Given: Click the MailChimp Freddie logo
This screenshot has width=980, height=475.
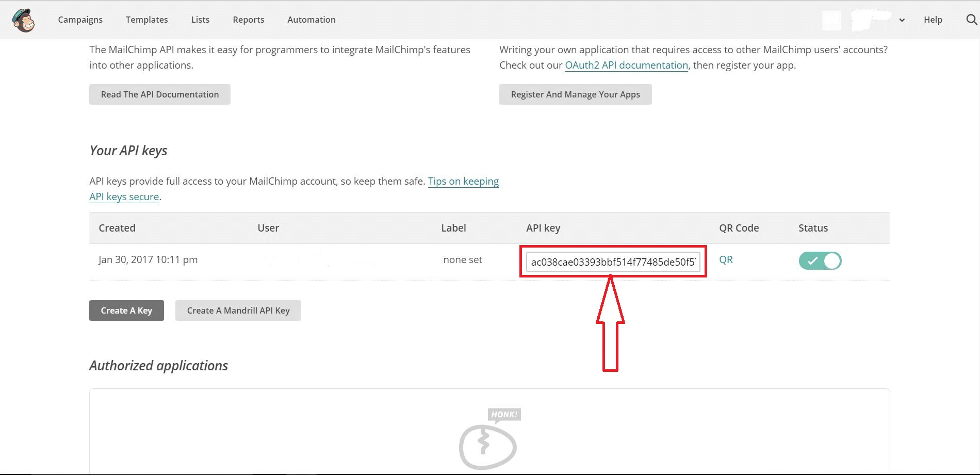Looking at the screenshot, I should (x=23, y=20).
